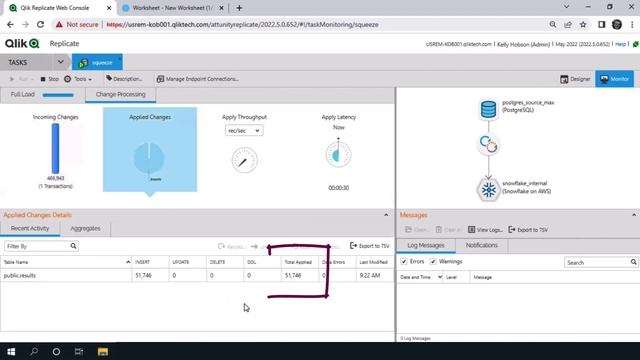Screen dimensions: 640x360
Task: Go back in browser history
Action: tap(10, 24)
